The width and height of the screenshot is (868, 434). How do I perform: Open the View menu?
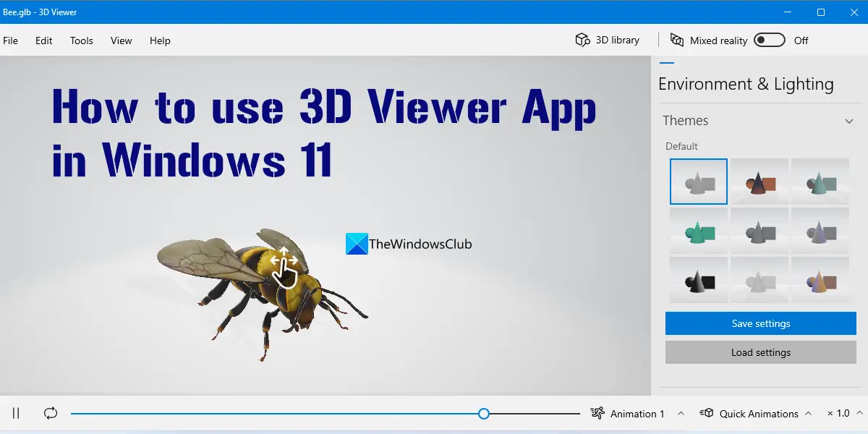click(x=122, y=41)
